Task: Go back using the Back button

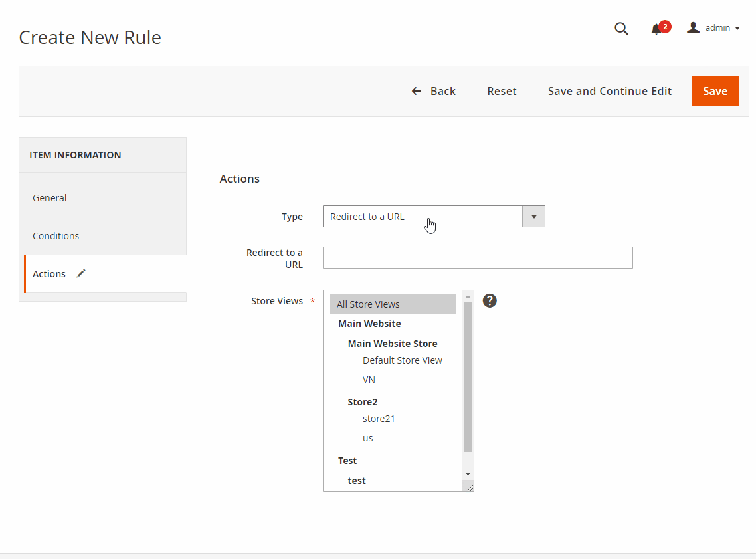Action: pyautogui.click(x=433, y=91)
